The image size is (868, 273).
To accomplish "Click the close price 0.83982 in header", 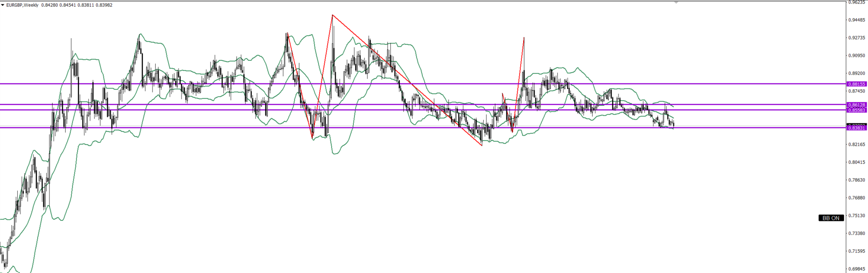I will [103, 5].
